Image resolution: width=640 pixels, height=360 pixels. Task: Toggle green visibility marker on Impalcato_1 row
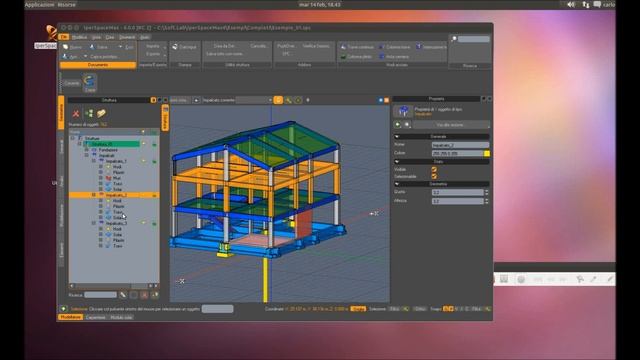[x=154, y=162]
